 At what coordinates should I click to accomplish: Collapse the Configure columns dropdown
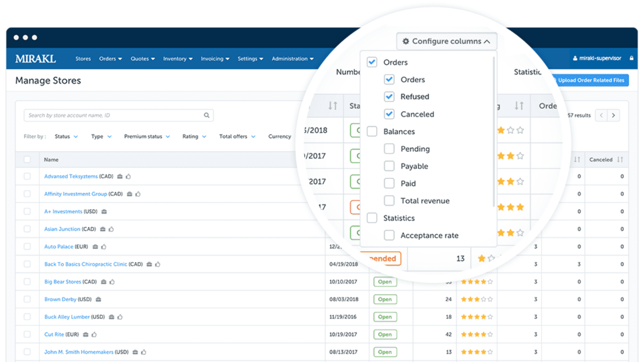[446, 41]
